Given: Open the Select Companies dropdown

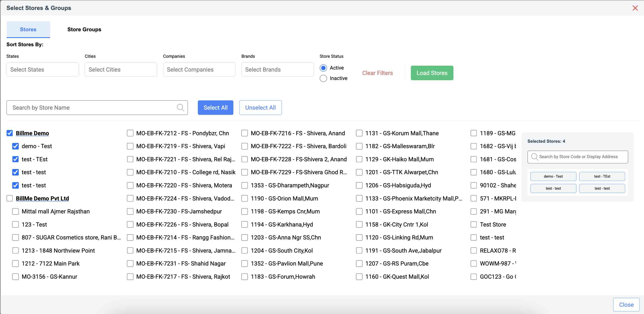Looking at the screenshot, I should [x=199, y=70].
